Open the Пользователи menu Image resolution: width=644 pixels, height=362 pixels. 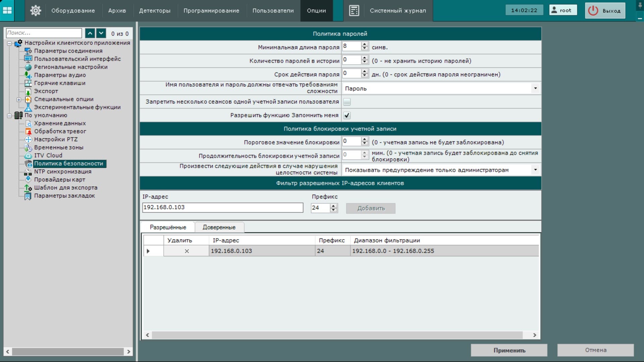pyautogui.click(x=273, y=10)
